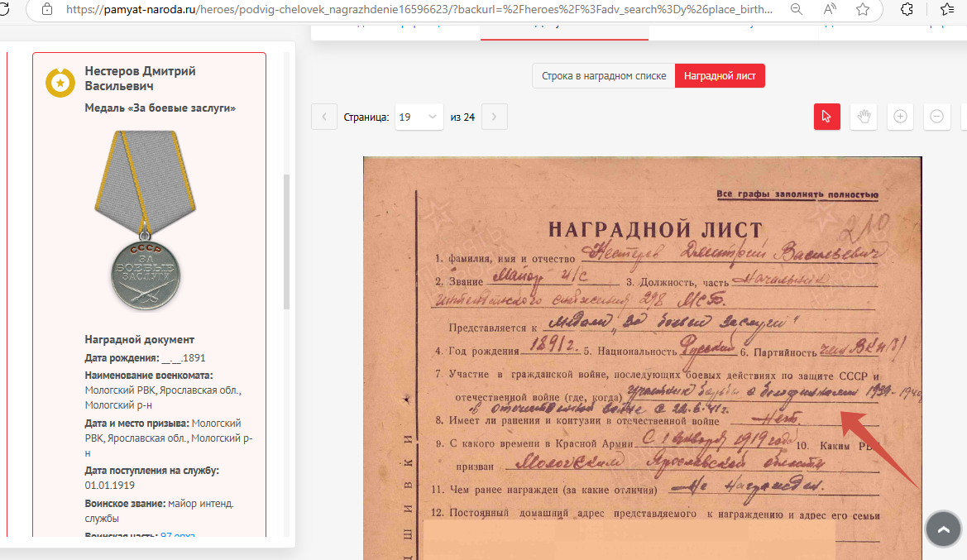The image size is (967, 560).
Task: Open the browser extensions puzzle icon
Action: 907,8
